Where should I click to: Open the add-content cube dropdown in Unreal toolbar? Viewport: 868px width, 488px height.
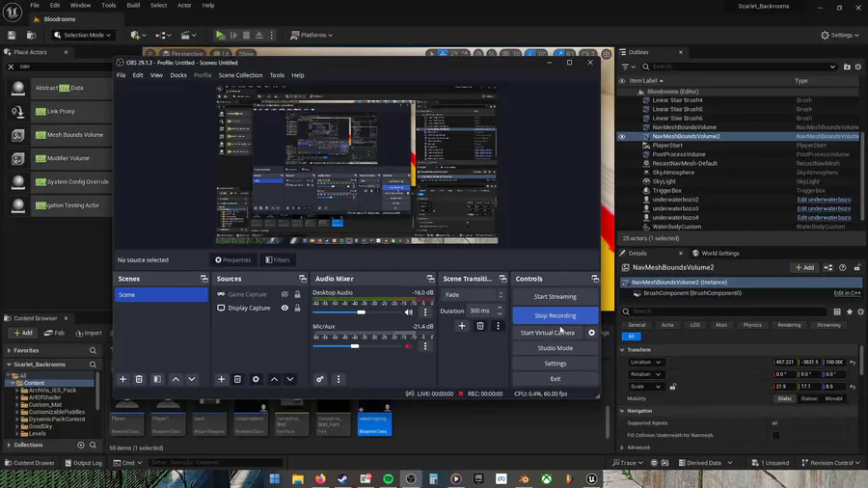click(138, 35)
